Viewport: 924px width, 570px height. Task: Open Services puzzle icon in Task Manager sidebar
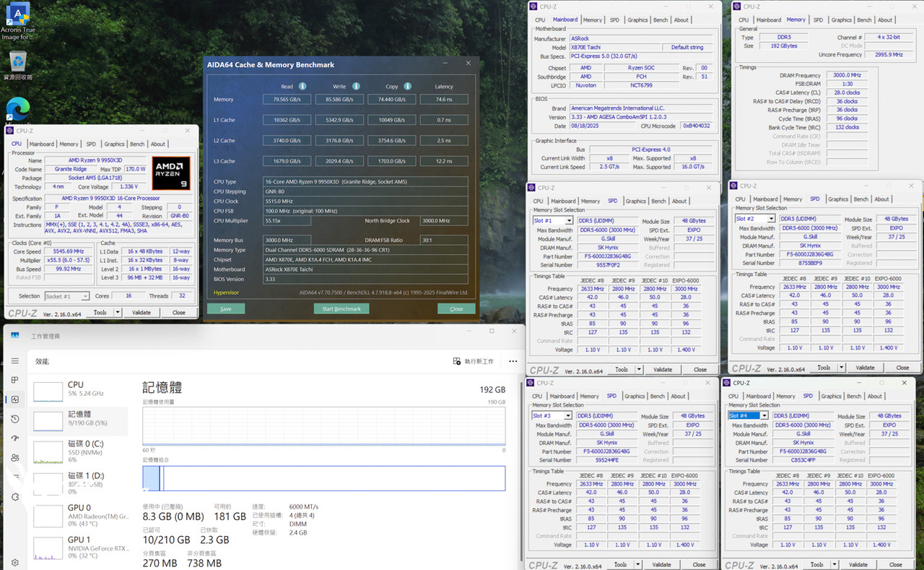coord(15,497)
